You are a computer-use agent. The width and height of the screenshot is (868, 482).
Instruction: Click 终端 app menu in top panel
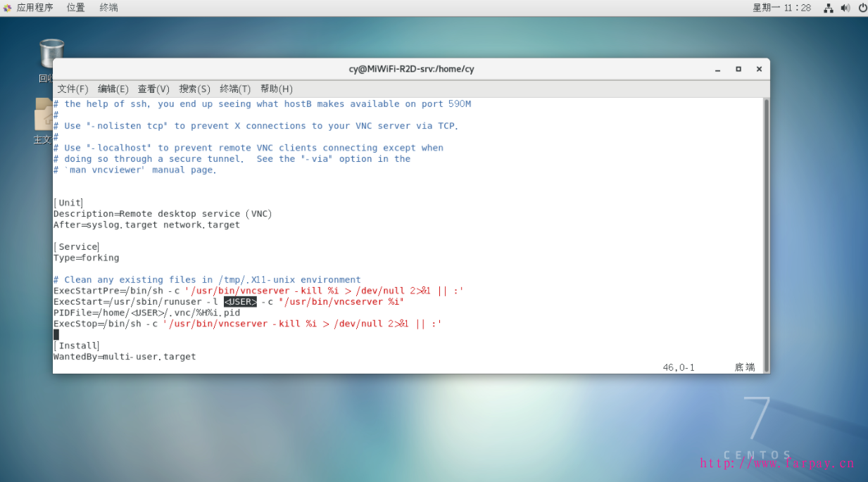pos(108,8)
